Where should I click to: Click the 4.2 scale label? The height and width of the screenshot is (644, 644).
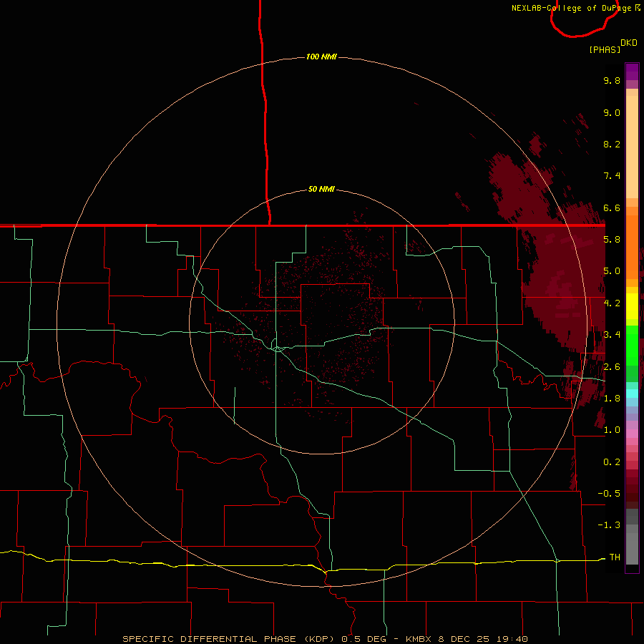click(612, 303)
